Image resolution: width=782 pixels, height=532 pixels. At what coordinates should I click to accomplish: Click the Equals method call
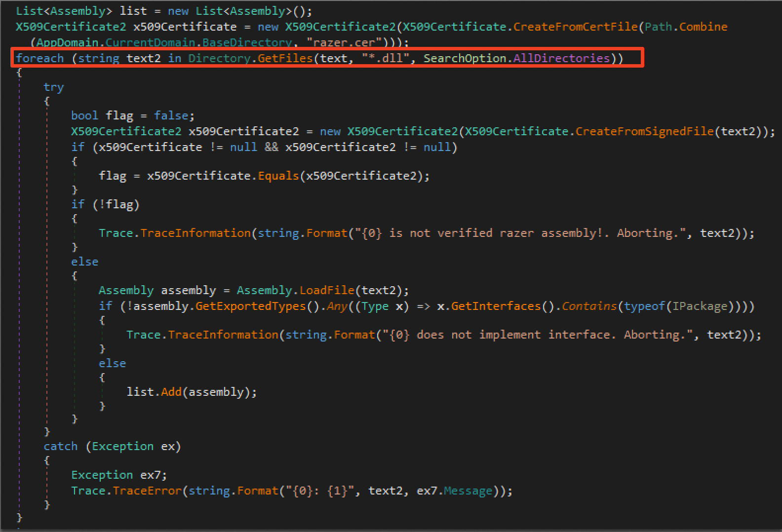click(x=278, y=176)
